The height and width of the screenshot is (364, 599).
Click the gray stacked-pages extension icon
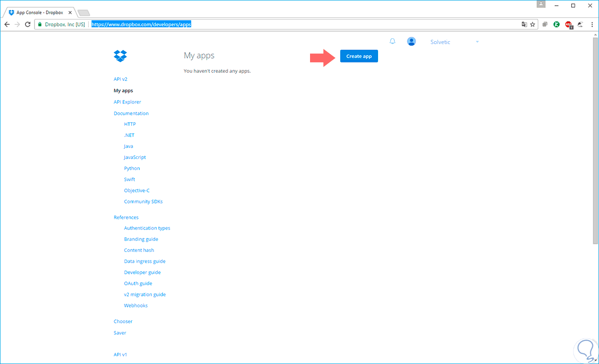(545, 24)
